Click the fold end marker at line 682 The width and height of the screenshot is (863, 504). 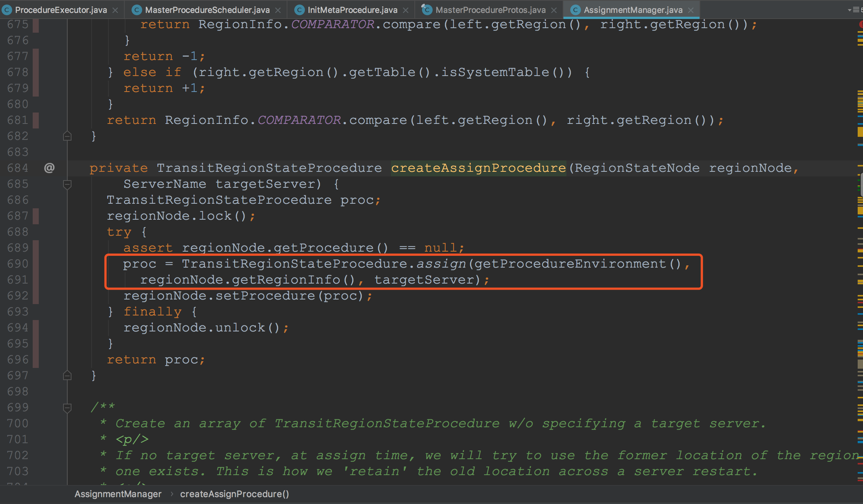pos(67,136)
